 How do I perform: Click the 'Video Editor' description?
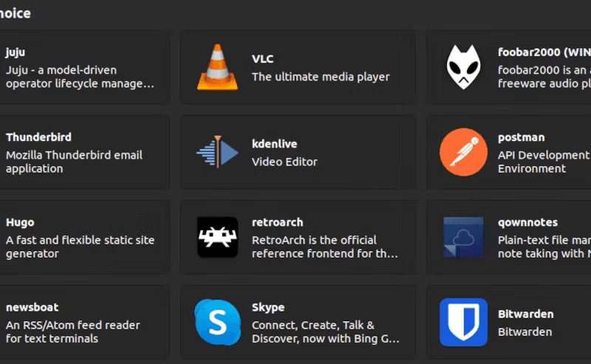pos(284,162)
